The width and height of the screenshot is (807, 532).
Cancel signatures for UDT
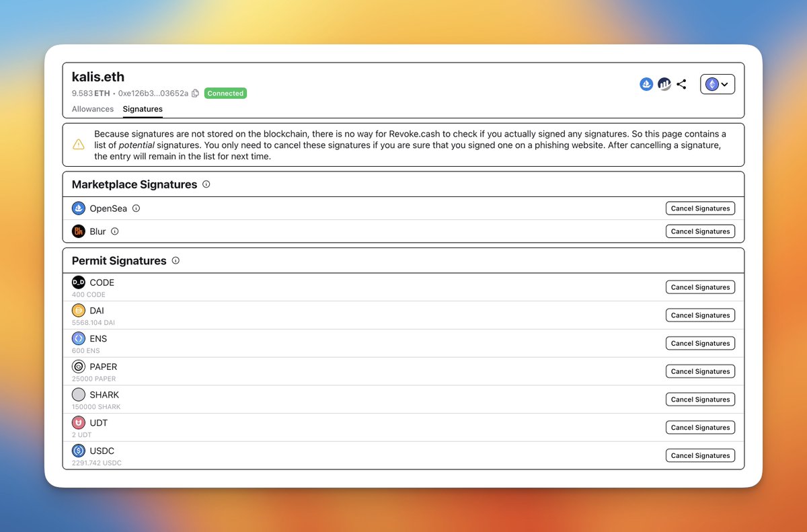(x=700, y=428)
